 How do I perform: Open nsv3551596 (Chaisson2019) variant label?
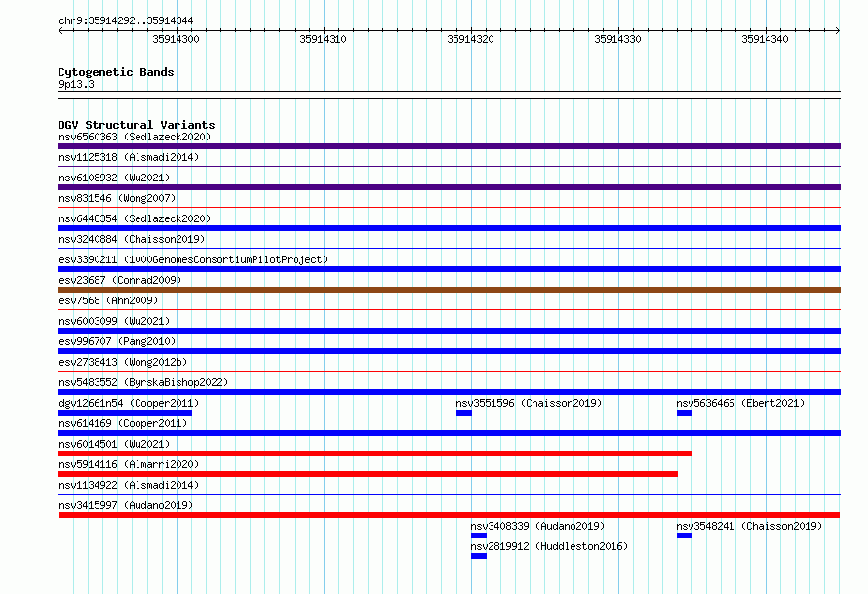(x=529, y=403)
